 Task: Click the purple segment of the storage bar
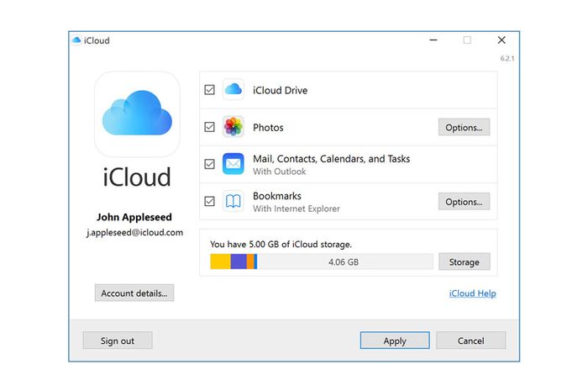pos(239,262)
